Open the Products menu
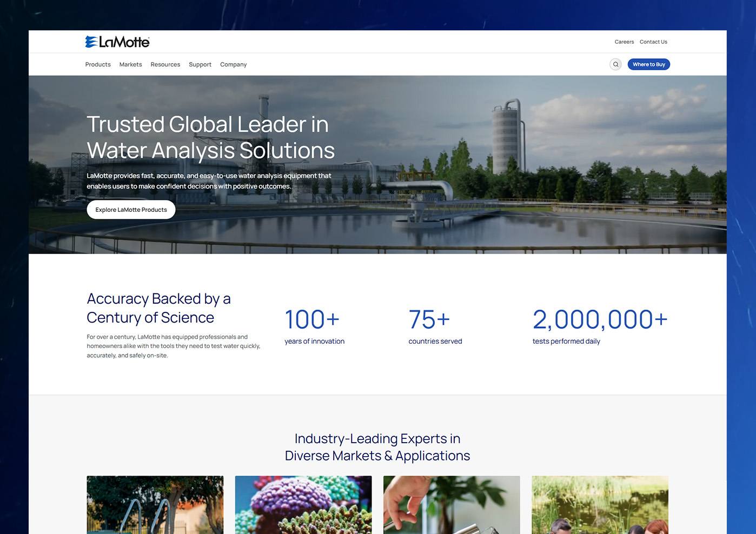This screenshot has height=534, width=756. tap(98, 64)
